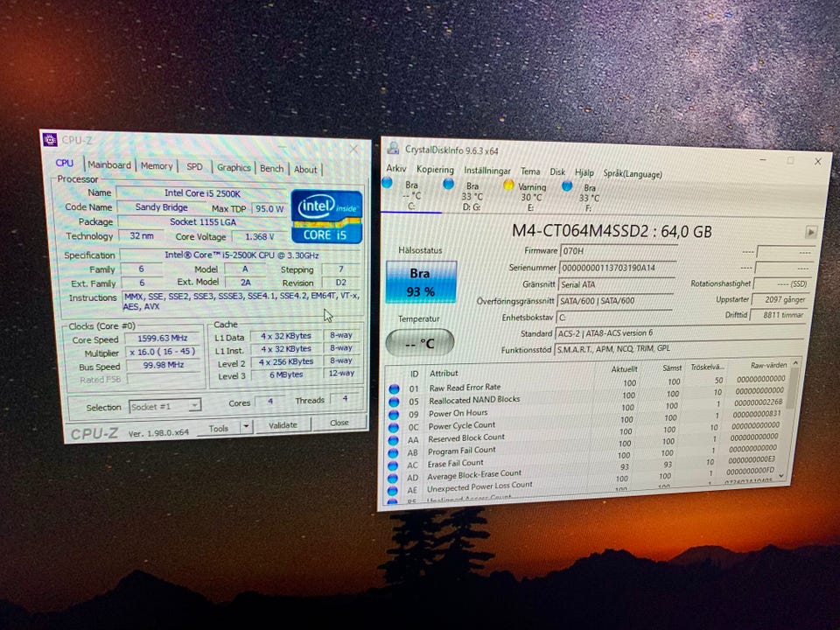Click the Raw Read Error Rate status dot
The height and width of the screenshot is (630, 840).
[x=393, y=388]
